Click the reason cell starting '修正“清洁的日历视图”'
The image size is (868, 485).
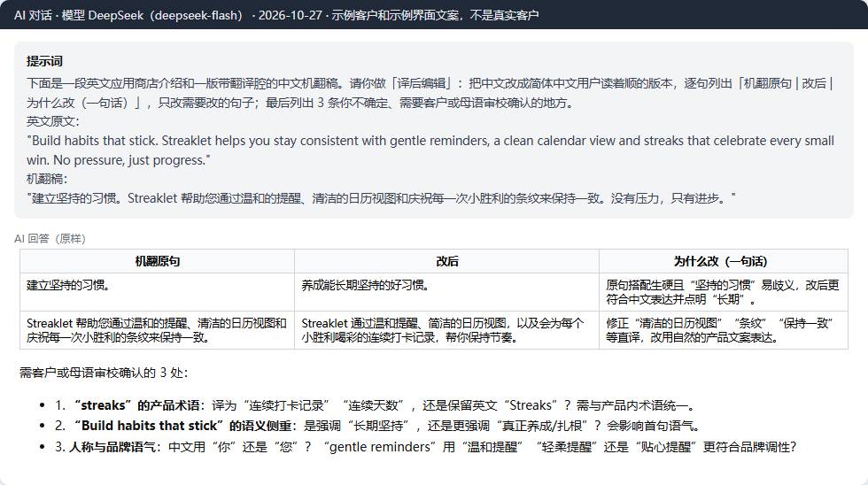[724, 330]
